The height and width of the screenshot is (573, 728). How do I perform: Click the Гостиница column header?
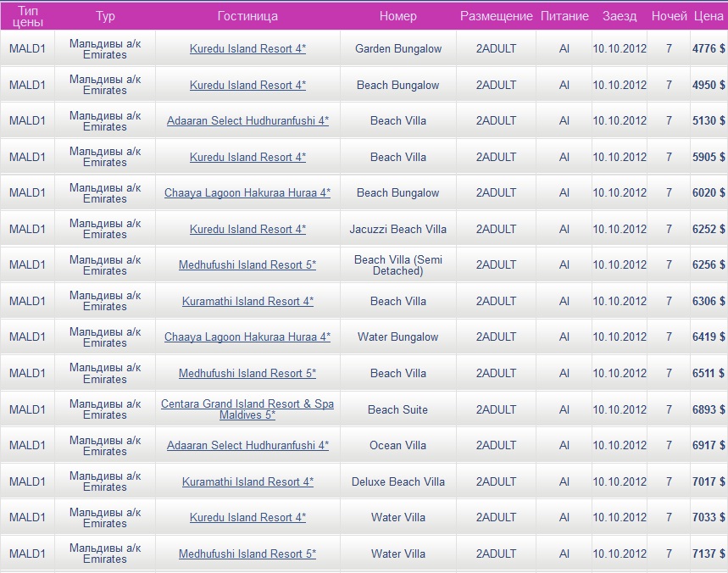tap(247, 16)
